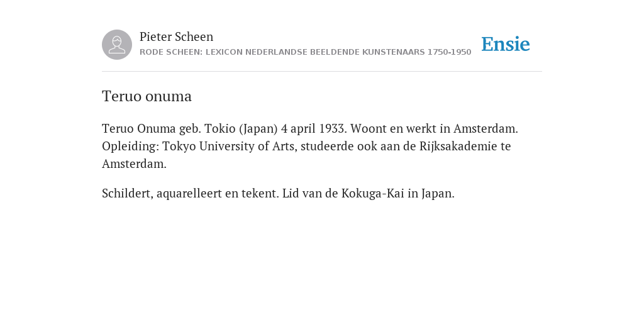Open Rode Scheen lexicon source link
644x322 pixels.
pyautogui.click(x=305, y=52)
